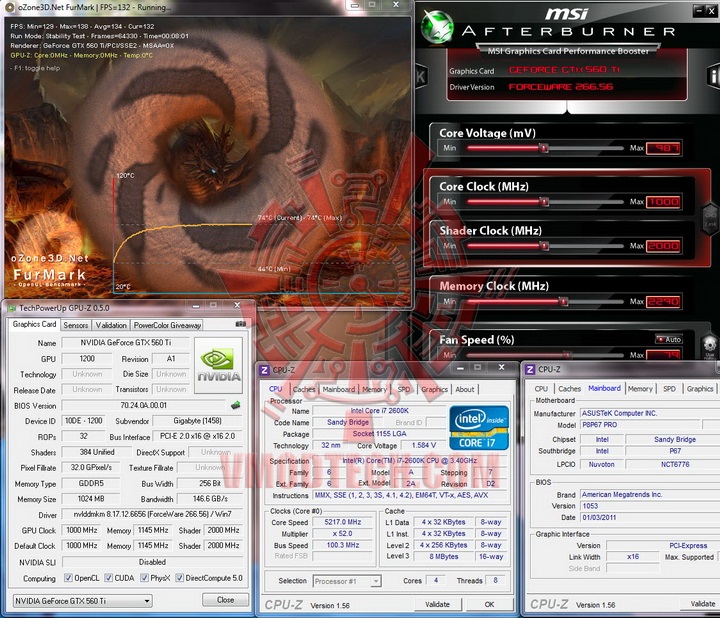Open the Afterburner info 'i' button
Screen dimensions: 720x618
[714, 76]
